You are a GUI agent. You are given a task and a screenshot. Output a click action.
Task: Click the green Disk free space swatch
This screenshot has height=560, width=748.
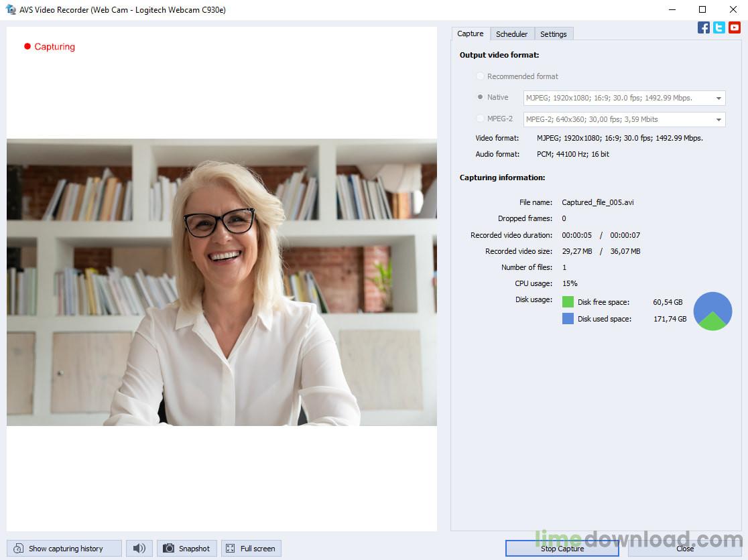pyautogui.click(x=568, y=301)
